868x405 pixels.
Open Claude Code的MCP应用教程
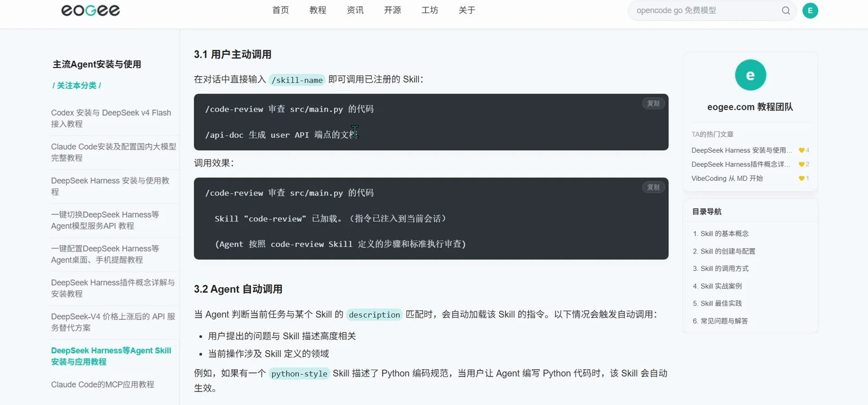[103, 384]
